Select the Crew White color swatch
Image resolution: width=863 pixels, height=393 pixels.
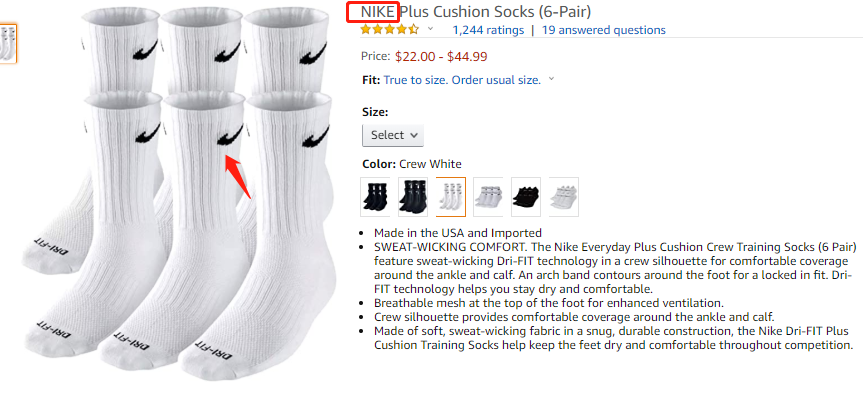pos(451,196)
